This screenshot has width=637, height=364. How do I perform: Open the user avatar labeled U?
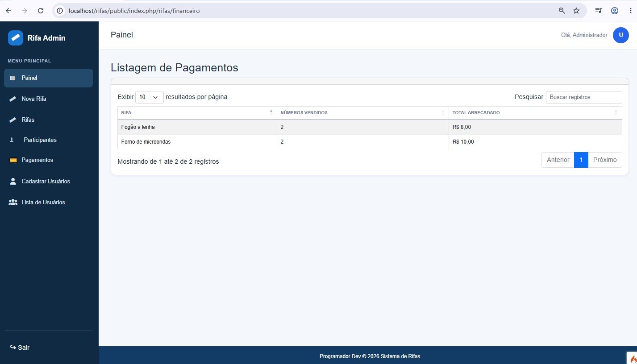(621, 35)
